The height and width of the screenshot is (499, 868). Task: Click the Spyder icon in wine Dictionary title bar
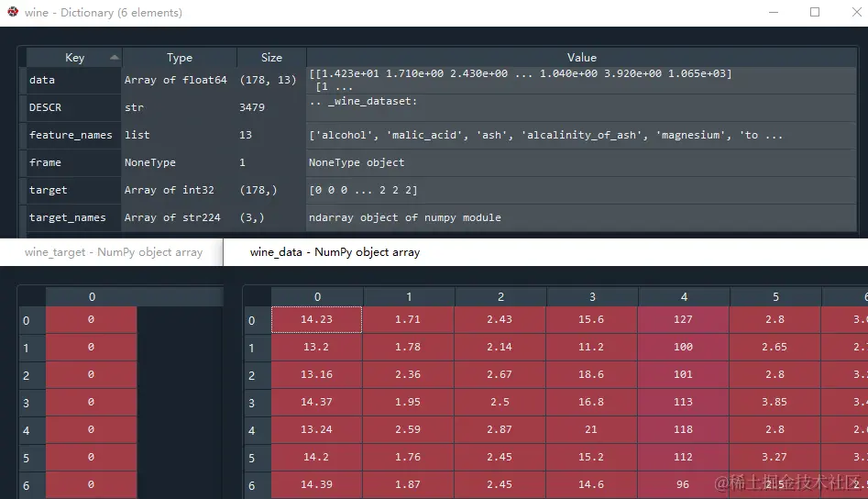click(13, 12)
